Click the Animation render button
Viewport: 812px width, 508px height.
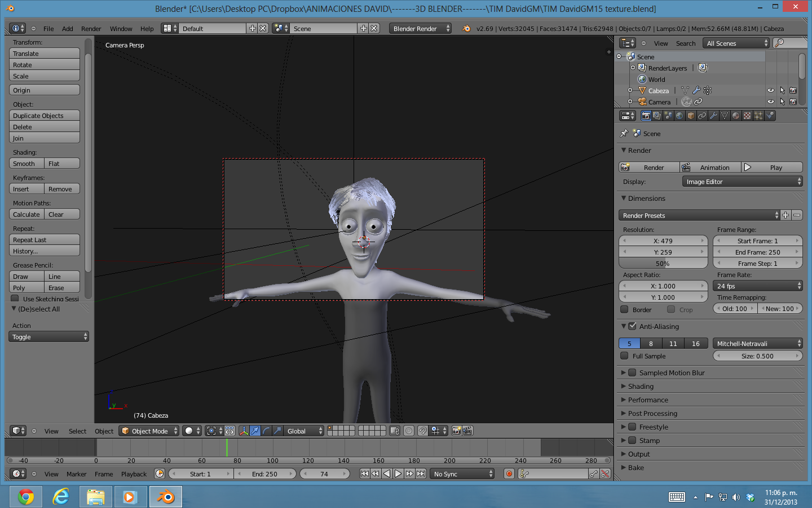point(710,167)
